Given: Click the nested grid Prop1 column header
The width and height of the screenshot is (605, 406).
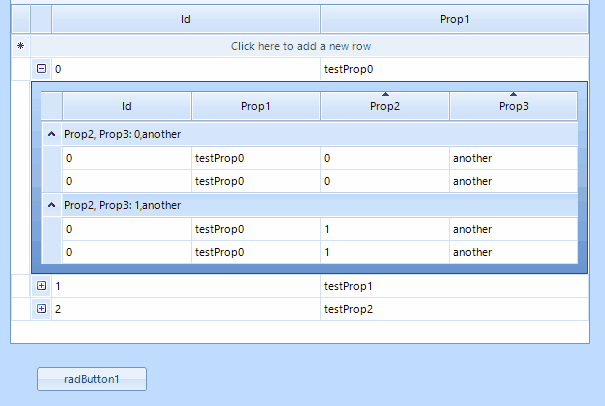Looking at the screenshot, I should point(256,106).
